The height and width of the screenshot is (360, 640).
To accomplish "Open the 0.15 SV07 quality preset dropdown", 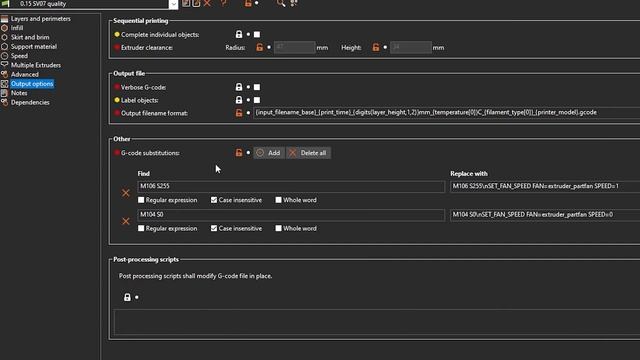I will coord(173,4).
